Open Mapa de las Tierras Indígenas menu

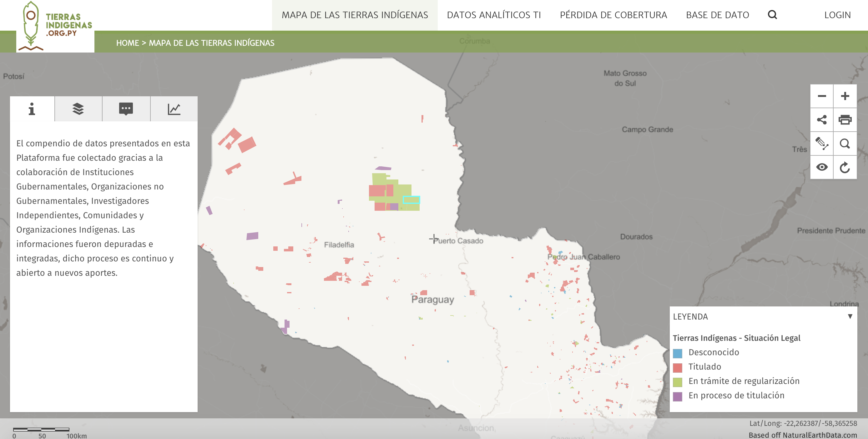355,15
